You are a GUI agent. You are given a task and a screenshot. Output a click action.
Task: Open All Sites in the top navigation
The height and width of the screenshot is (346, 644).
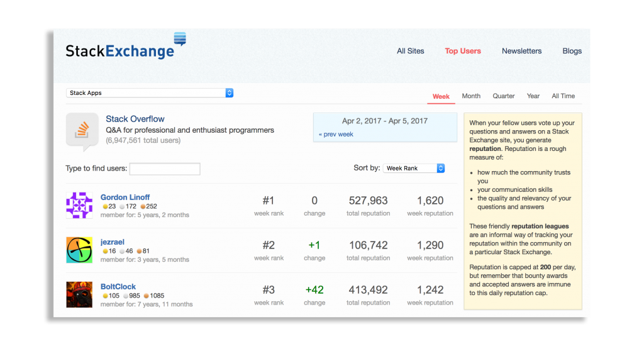pos(410,51)
